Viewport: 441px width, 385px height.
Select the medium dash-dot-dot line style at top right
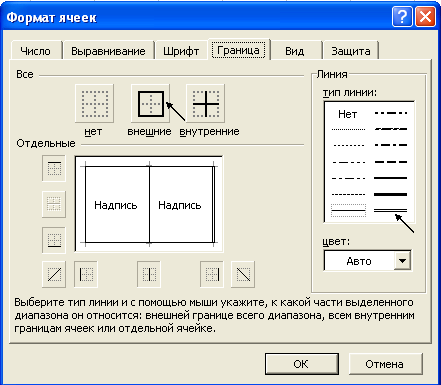click(391, 113)
